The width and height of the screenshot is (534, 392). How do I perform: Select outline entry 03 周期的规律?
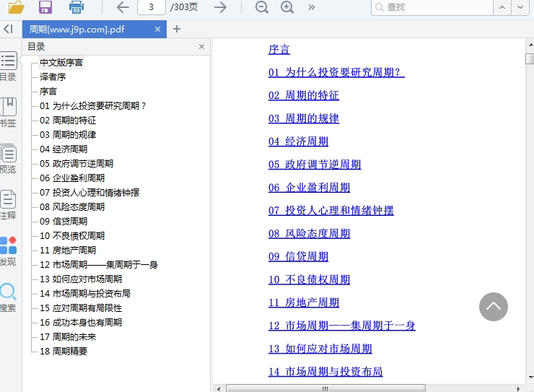pyautogui.click(x=68, y=135)
